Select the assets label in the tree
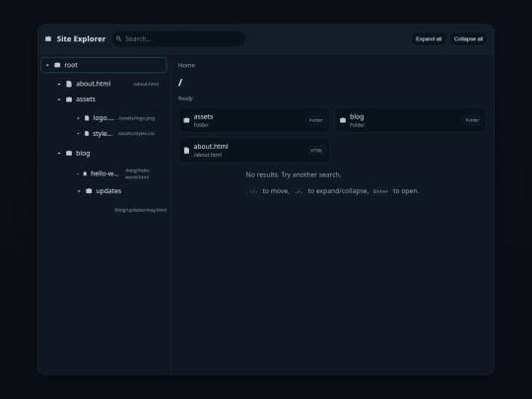Viewport: 532px width, 399px height. (x=86, y=100)
